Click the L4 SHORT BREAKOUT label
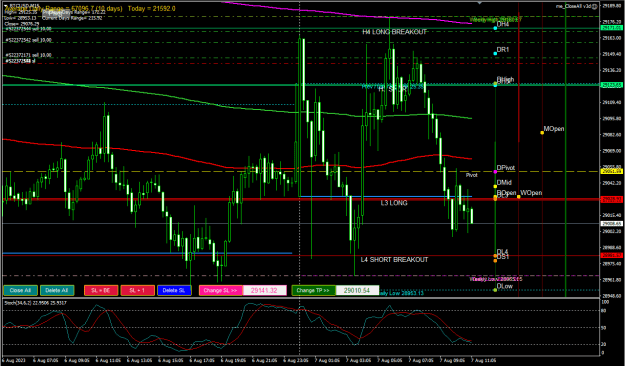625x366 pixels. point(395,260)
